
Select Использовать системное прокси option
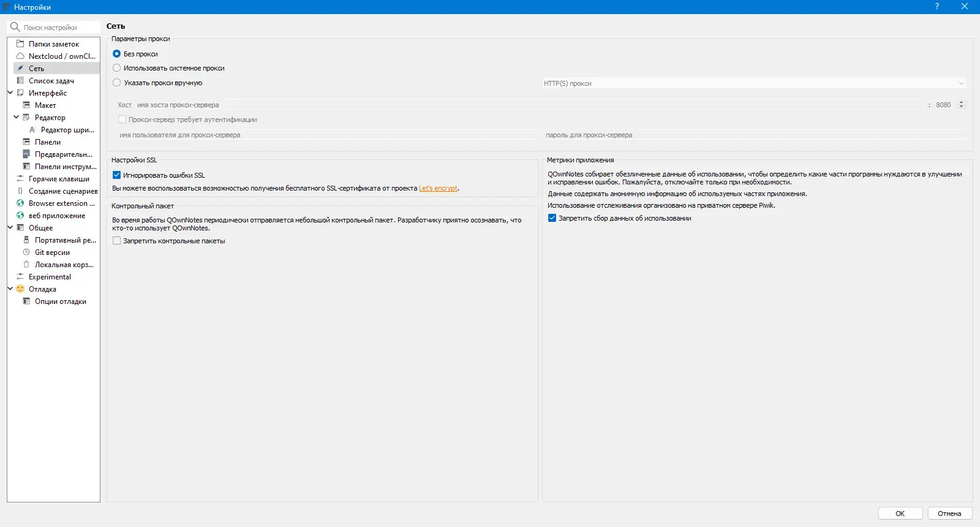tap(116, 68)
